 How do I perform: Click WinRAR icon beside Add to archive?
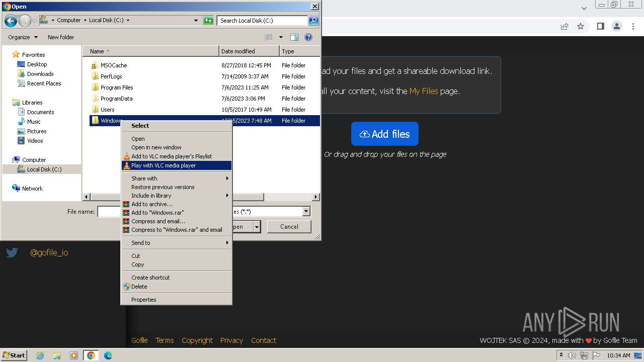[126, 204]
